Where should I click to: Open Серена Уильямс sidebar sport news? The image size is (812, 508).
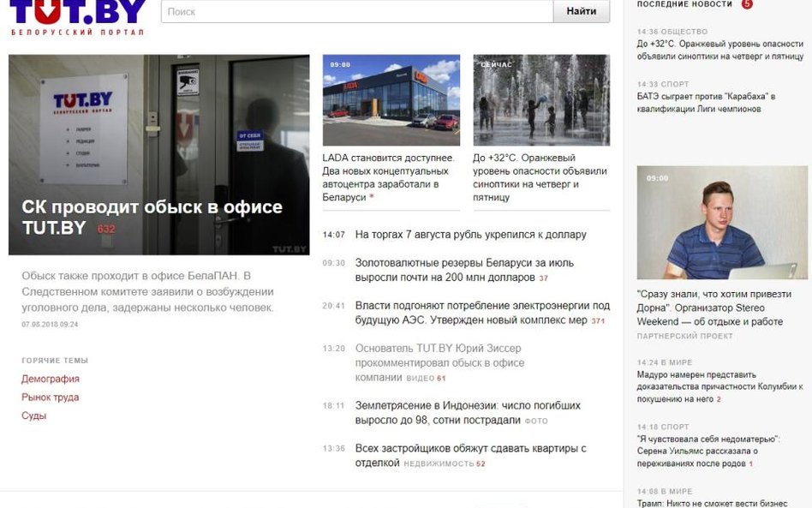708,451
